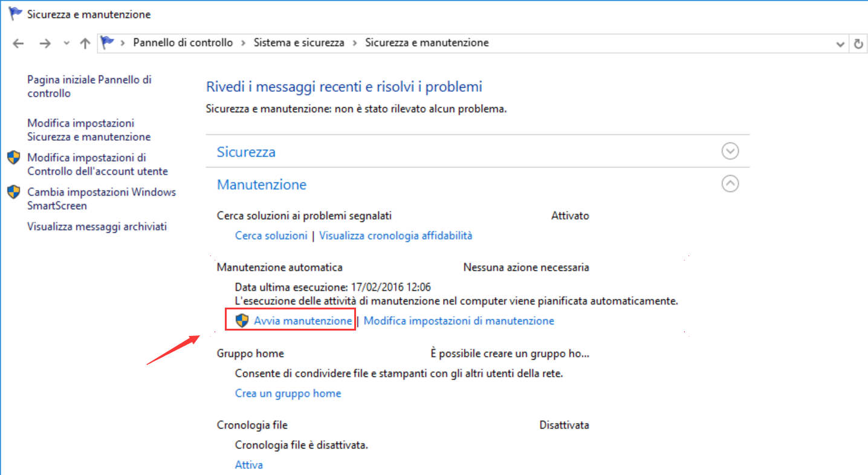Screen dimensions: 868x475
Task: Go back with the left arrow button
Action: point(19,44)
